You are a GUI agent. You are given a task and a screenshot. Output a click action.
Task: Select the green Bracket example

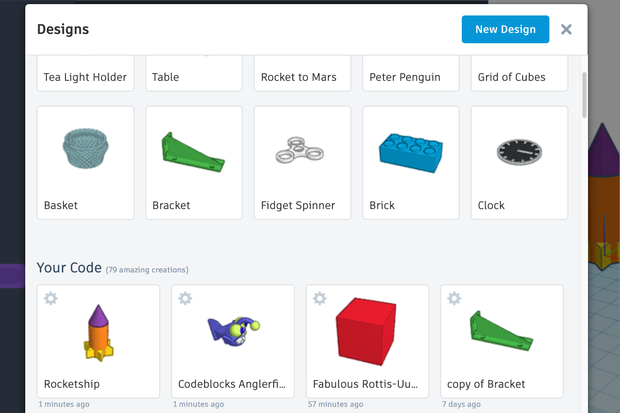[x=194, y=162]
